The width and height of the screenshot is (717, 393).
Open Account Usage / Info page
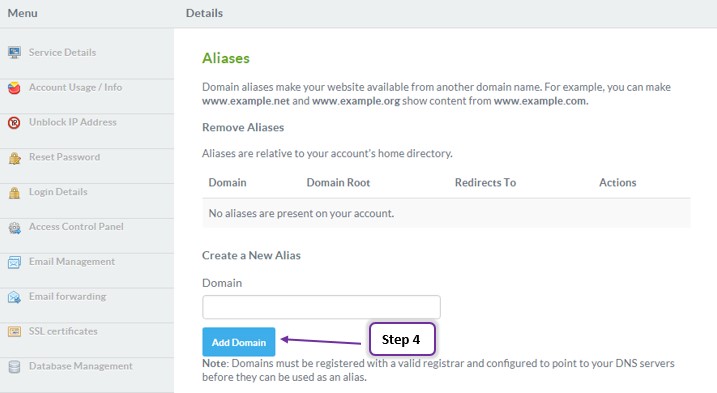75,87
